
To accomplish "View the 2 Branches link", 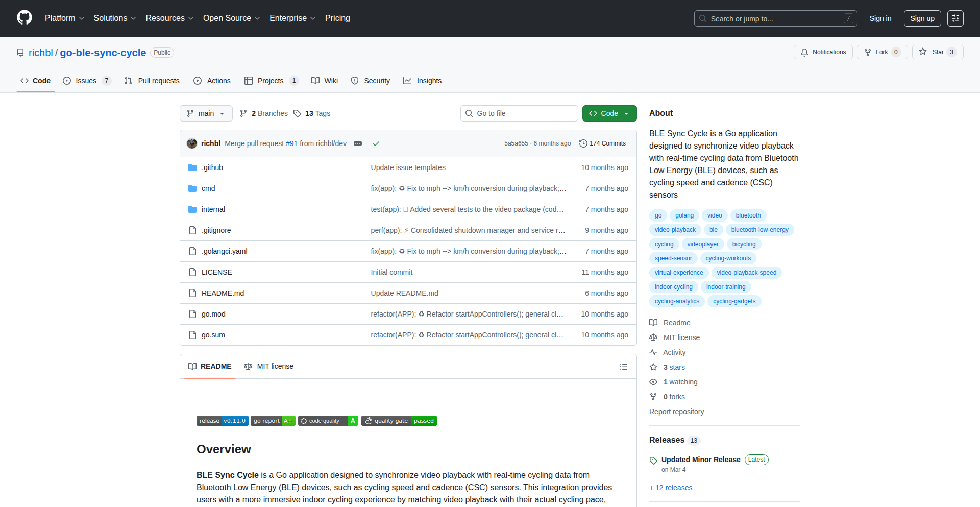I will [x=264, y=113].
